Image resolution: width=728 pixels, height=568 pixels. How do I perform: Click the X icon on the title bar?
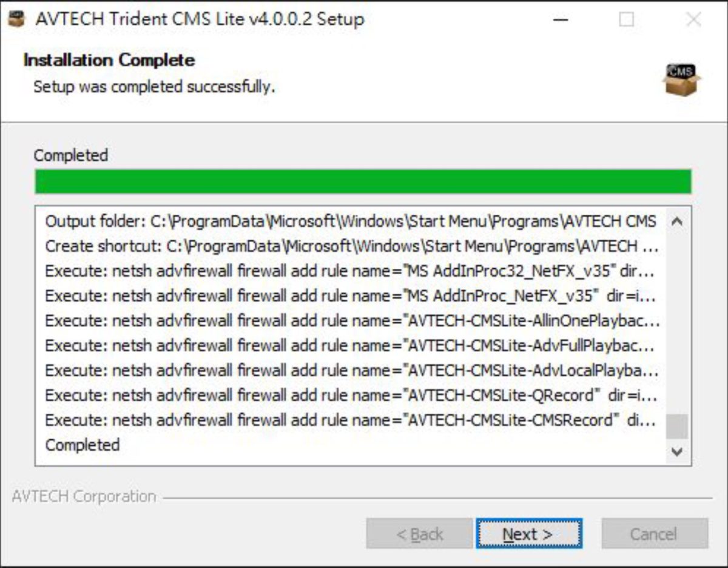tap(692, 19)
